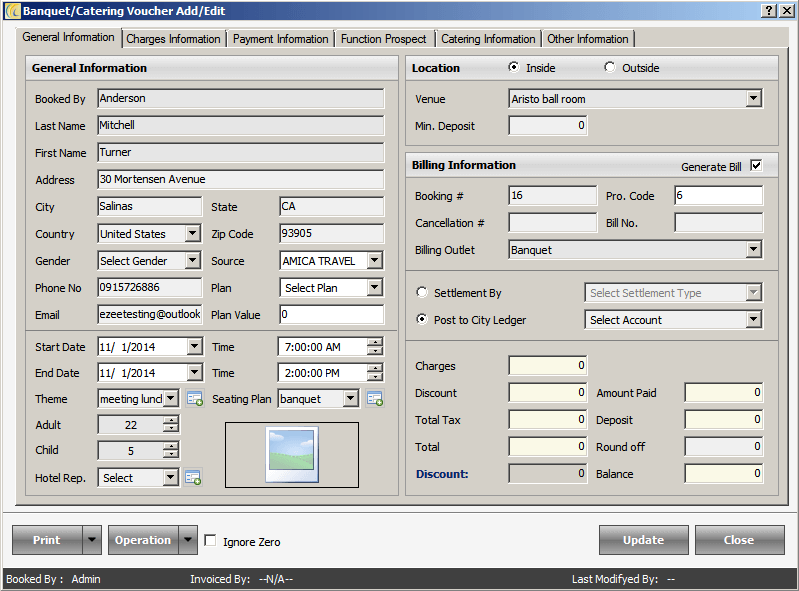799x591 pixels.
Task: Open the Billing Outlet dropdown
Action: (x=753, y=250)
